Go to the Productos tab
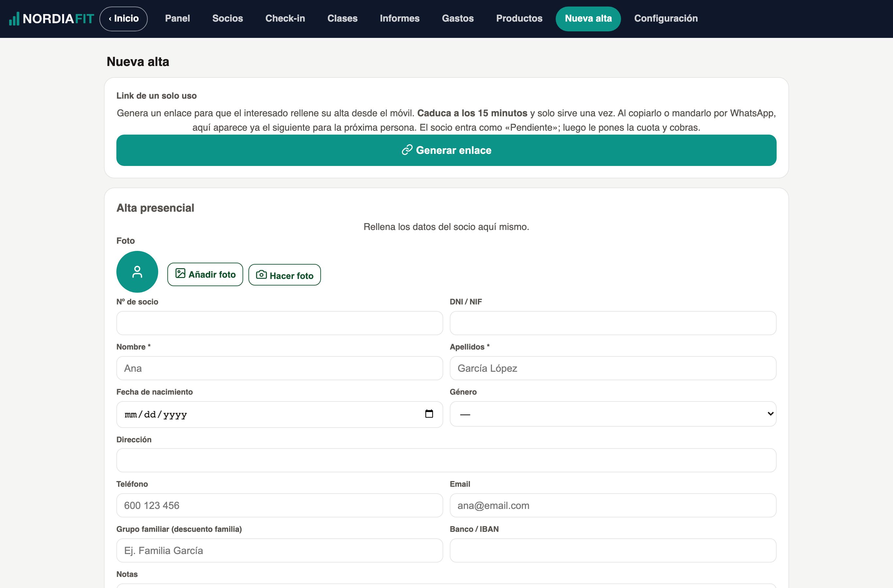This screenshot has width=893, height=588. click(x=519, y=19)
